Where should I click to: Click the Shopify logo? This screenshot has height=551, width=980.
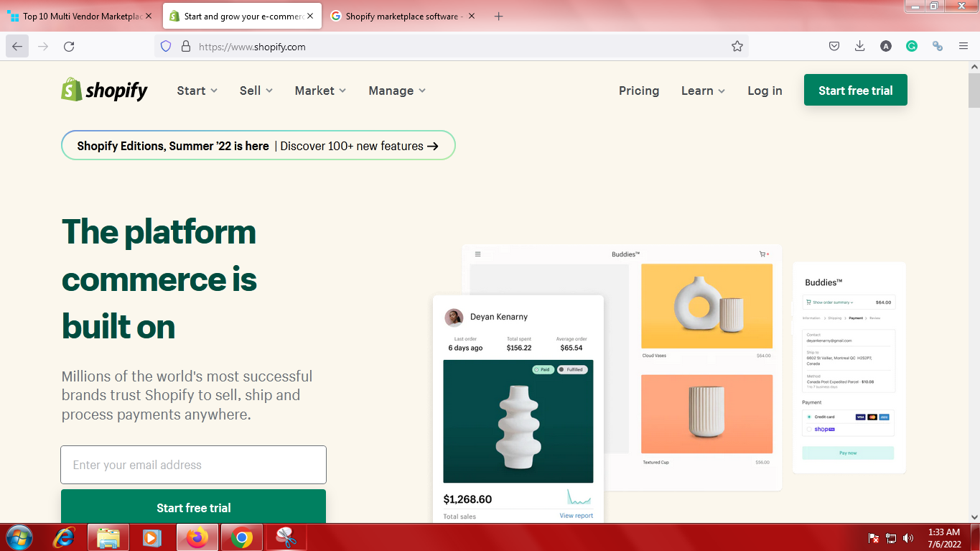coord(104,91)
